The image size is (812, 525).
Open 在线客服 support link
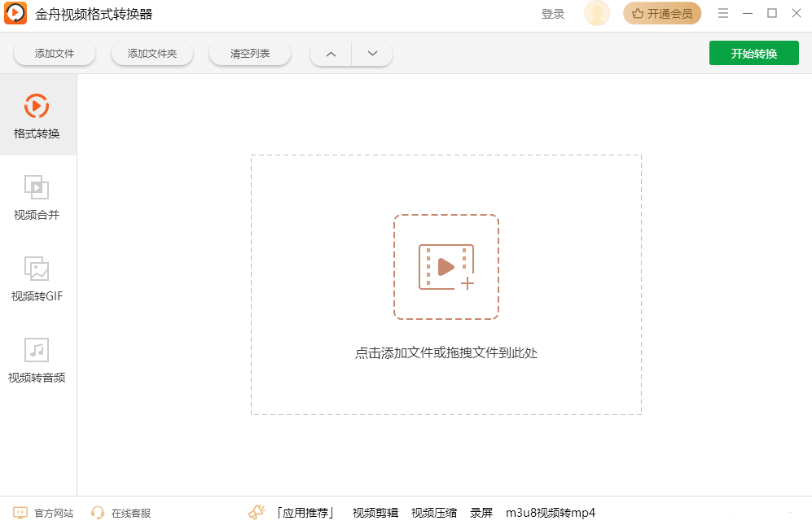click(121, 513)
